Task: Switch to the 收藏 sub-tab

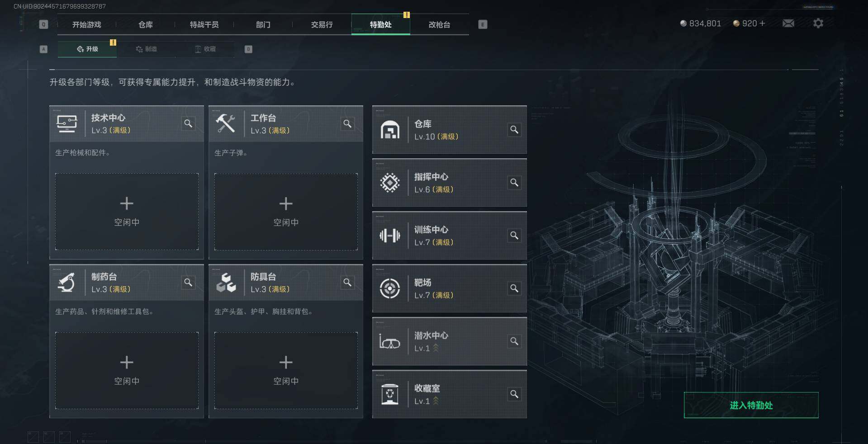Action: [x=205, y=49]
